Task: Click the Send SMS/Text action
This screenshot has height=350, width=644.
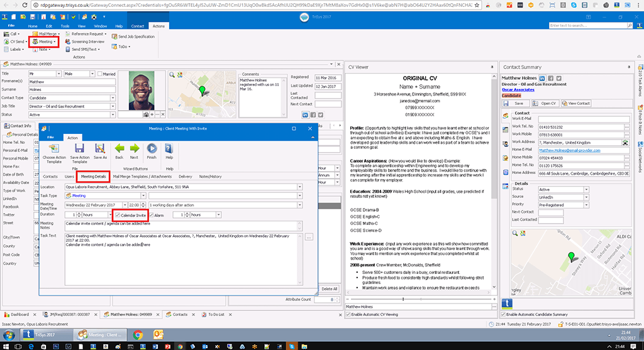Action: (x=82, y=49)
